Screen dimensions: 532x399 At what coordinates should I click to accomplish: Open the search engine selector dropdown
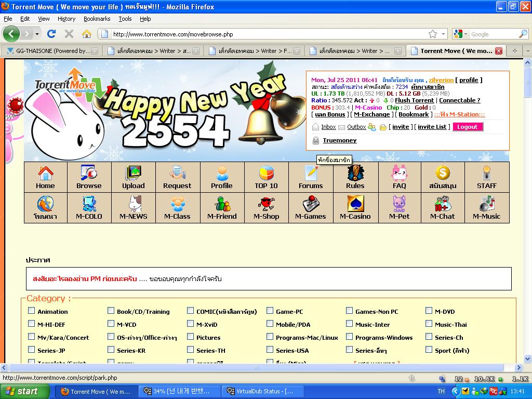[x=466, y=34]
